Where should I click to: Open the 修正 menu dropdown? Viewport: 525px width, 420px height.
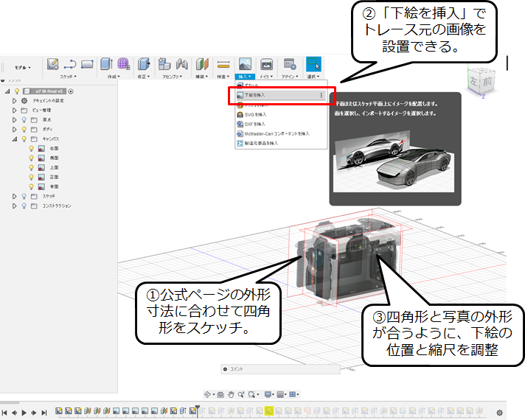pyautogui.click(x=144, y=77)
